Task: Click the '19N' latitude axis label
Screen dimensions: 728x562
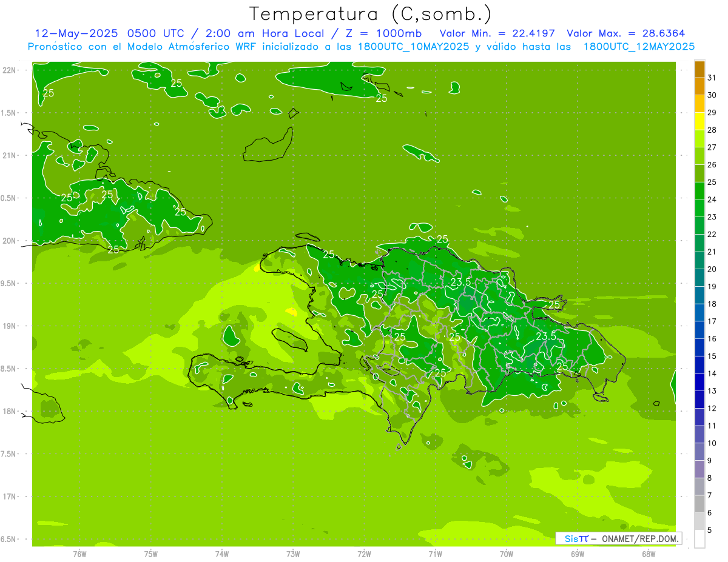Action: (x=8, y=326)
